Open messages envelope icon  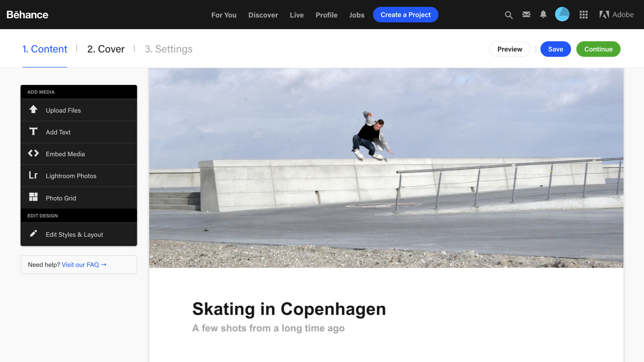[526, 14]
